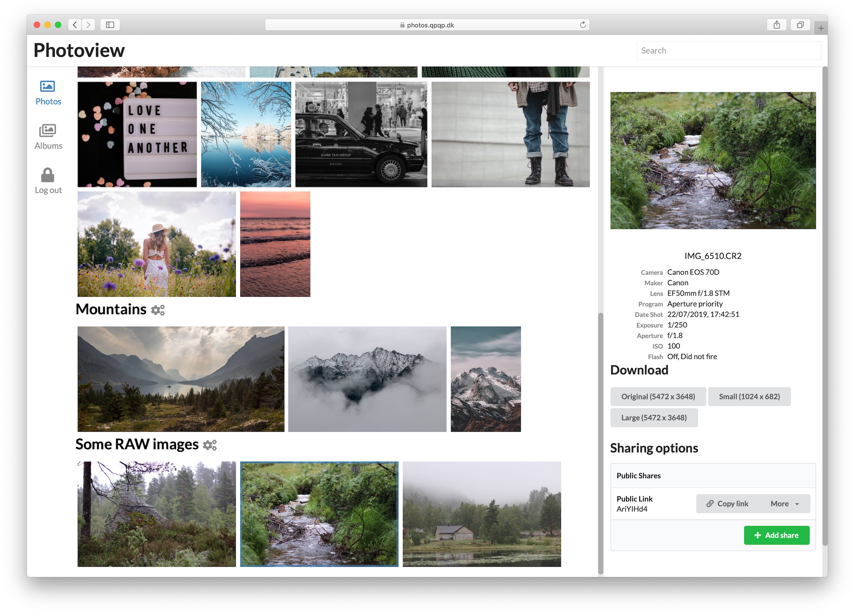The width and height of the screenshot is (852, 616).
Task: Focus the Search input field
Action: pos(728,51)
